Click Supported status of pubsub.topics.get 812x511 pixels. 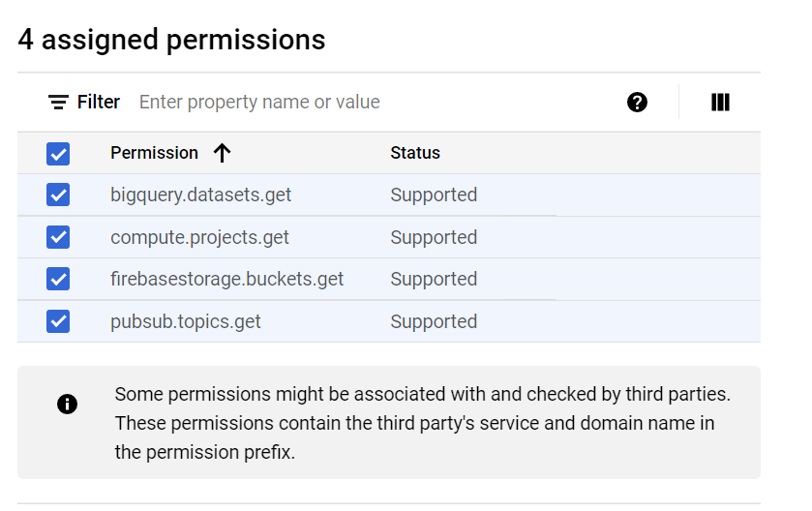pos(434,321)
